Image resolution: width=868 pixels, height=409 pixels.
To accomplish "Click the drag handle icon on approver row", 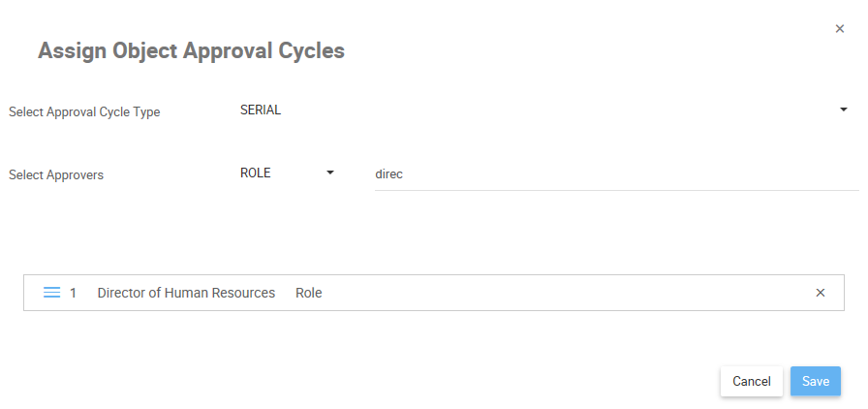I will pyautogui.click(x=52, y=293).
